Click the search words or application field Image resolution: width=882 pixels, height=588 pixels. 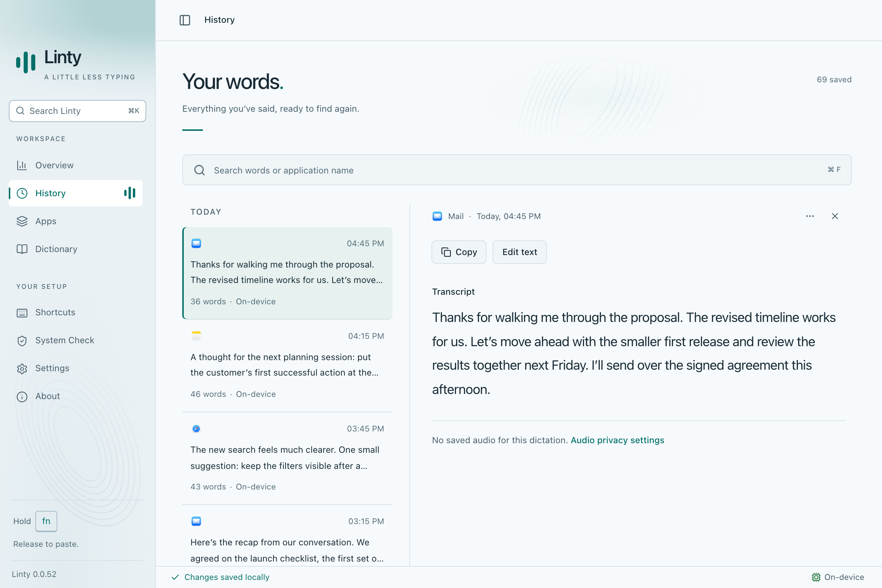(x=517, y=170)
